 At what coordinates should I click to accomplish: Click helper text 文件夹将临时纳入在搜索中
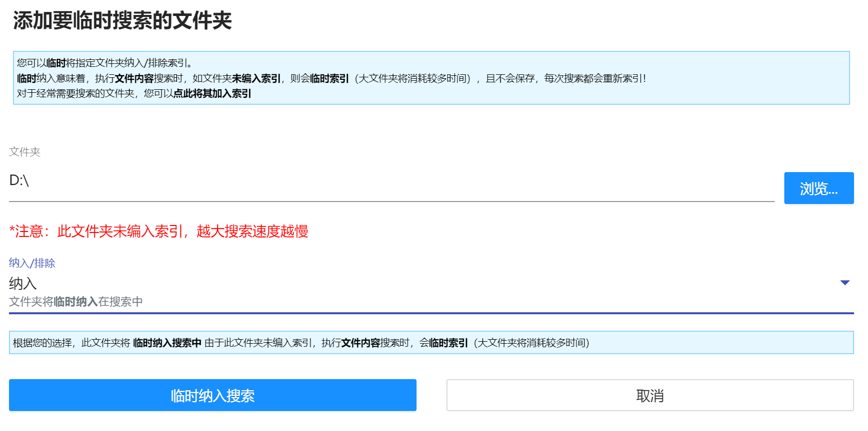tap(76, 302)
